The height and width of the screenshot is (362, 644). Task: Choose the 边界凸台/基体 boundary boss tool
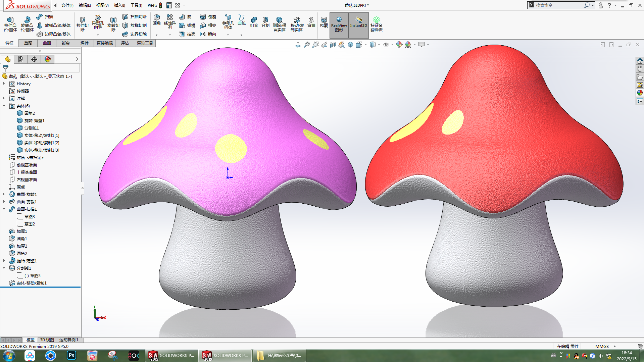[54, 34]
